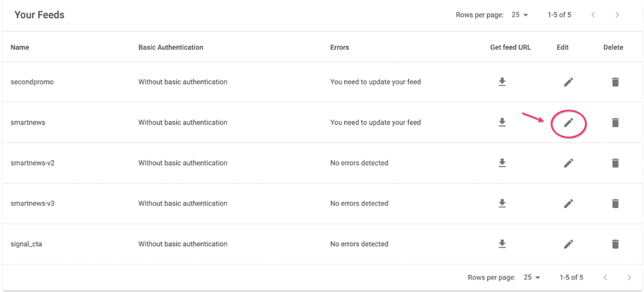
Task: Go to previous page at top
Action: [x=593, y=15]
